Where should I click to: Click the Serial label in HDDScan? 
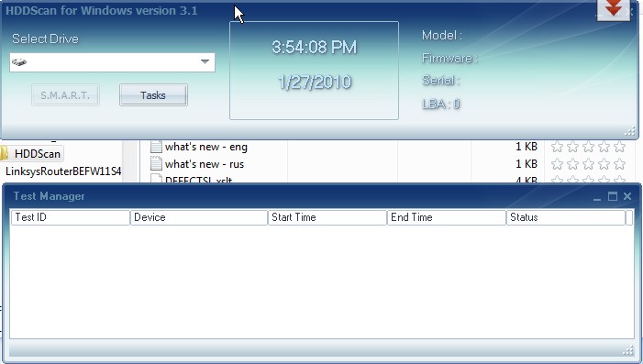point(441,81)
